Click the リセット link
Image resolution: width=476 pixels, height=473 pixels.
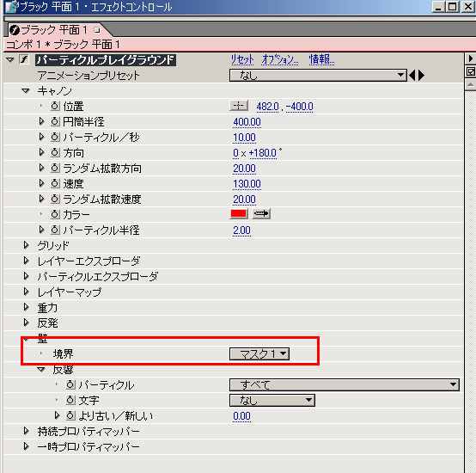(x=242, y=59)
